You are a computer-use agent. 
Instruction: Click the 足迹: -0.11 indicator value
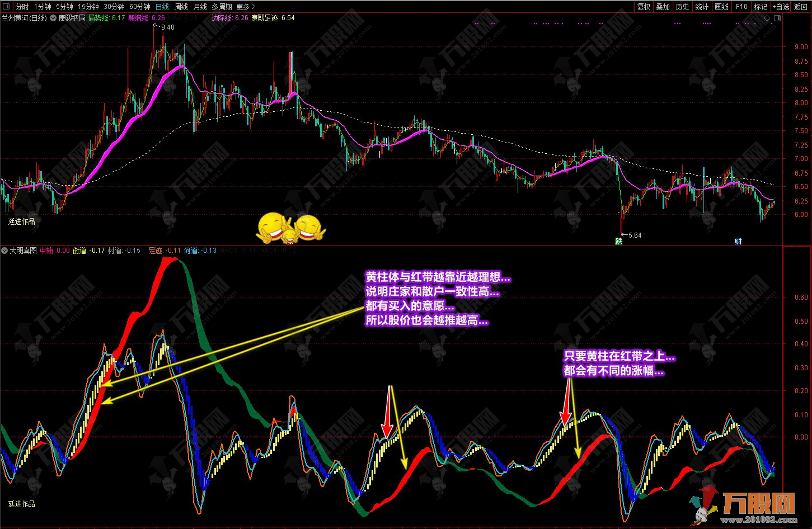pos(165,251)
